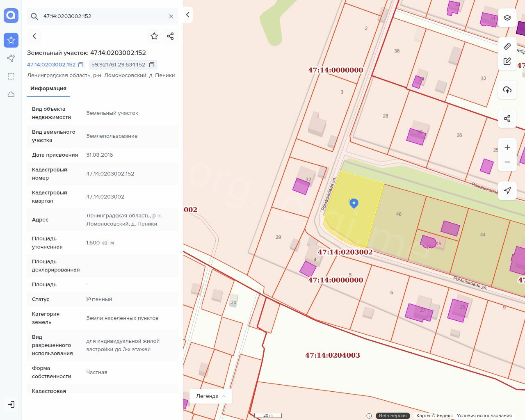Click the cloud upload button on map
The image size is (525, 420).
tap(507, 90)
